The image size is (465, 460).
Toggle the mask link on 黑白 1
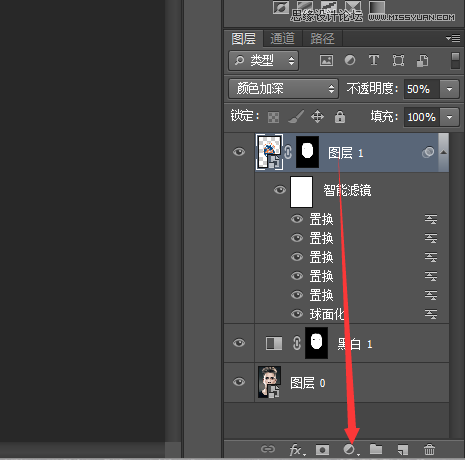[x=297, y=343]
